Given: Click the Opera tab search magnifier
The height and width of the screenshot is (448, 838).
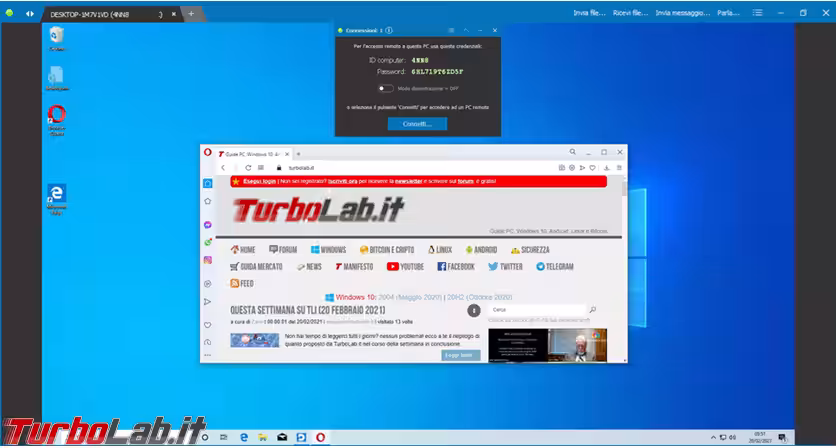Looking at the screenshot, I should point(572,152).
